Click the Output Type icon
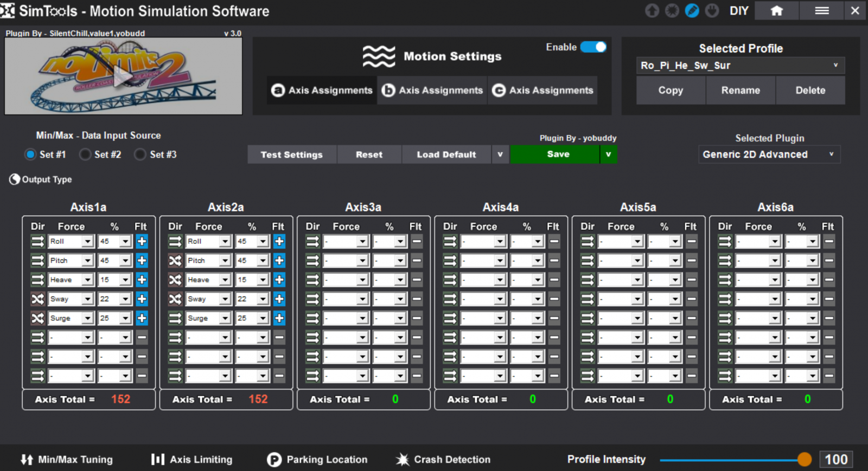 click(x=15, y=179)
